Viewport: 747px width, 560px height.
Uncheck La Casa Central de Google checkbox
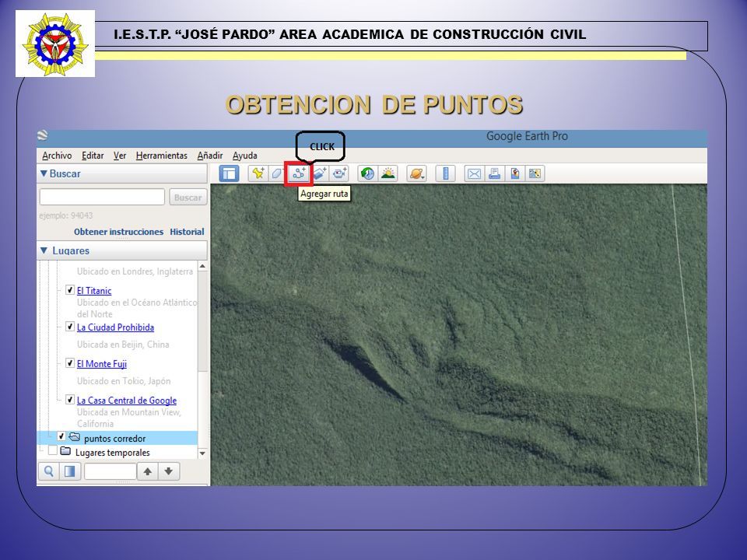click(70, 399)
